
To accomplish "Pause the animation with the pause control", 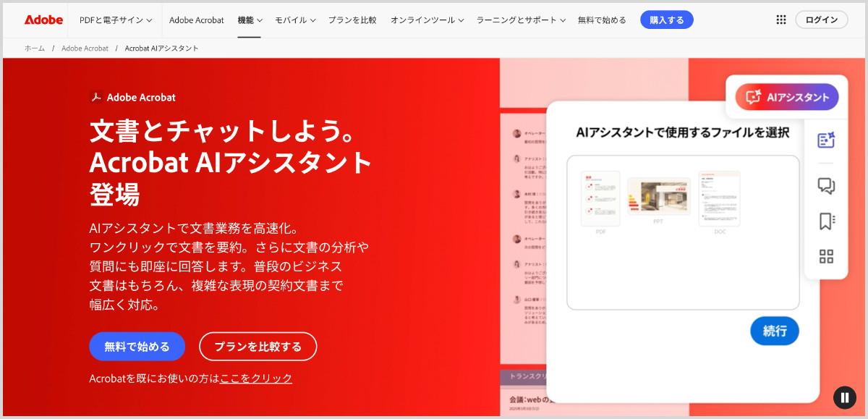I will point(844,397).
